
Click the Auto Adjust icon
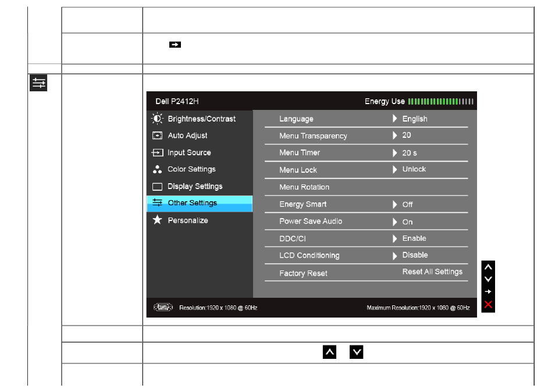coord(157,136)
